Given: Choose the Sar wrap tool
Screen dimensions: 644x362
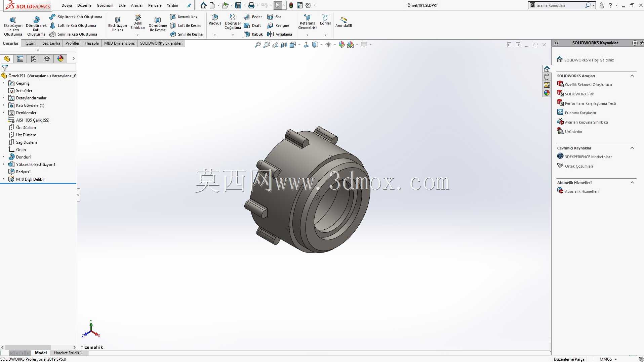Looking at the screenshot, I should click(274, 17).
